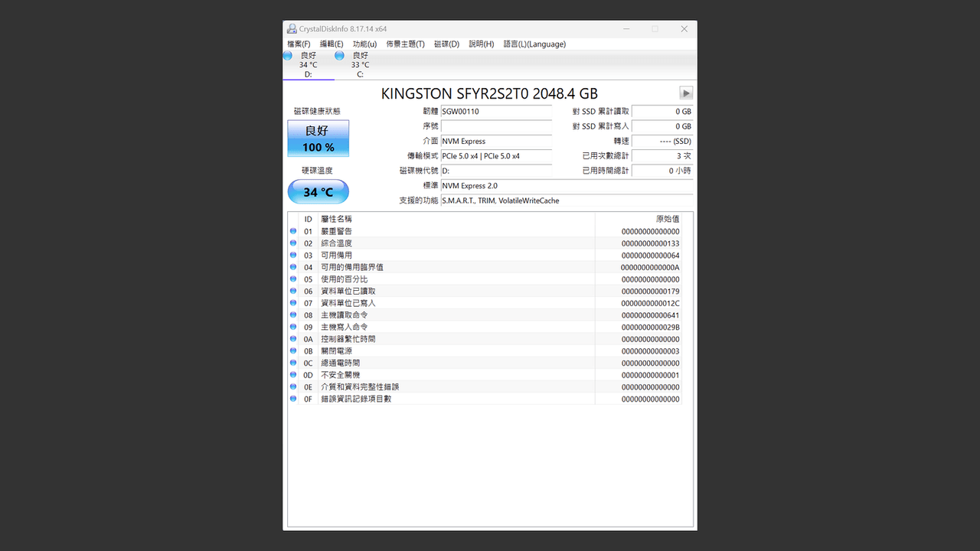The image size is (980, 551).
Task: Click the empty 序號 serial number field
Action: coord(496,126)
